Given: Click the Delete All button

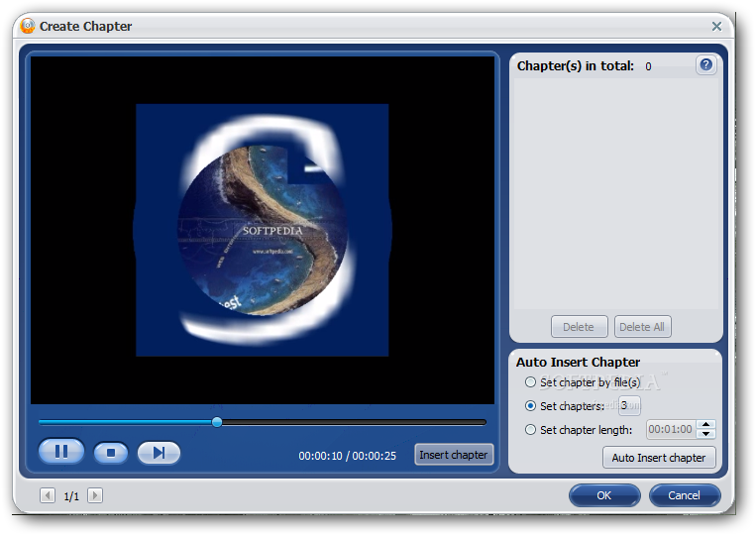Looking at the screenshot, I should [x=642, y=327].
